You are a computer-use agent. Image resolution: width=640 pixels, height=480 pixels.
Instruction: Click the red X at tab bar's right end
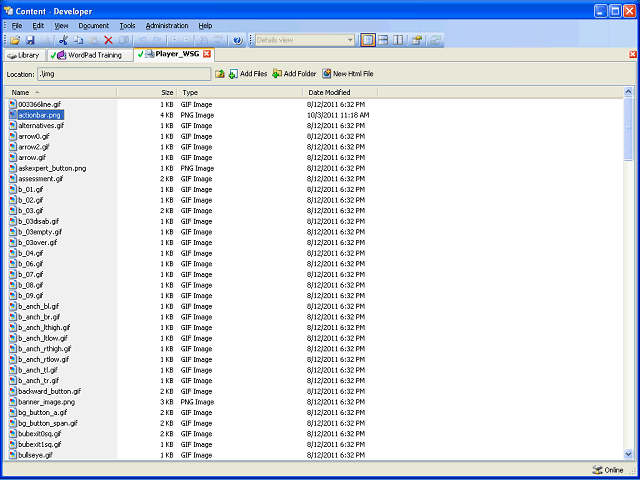(633, 54)
